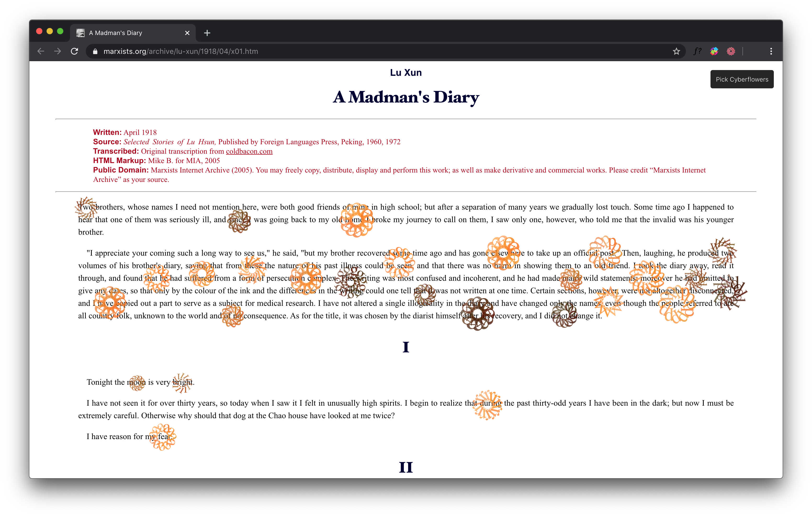Click the 'Written:' label
Viewport: 812px width, 517px height.
point(107,132)
